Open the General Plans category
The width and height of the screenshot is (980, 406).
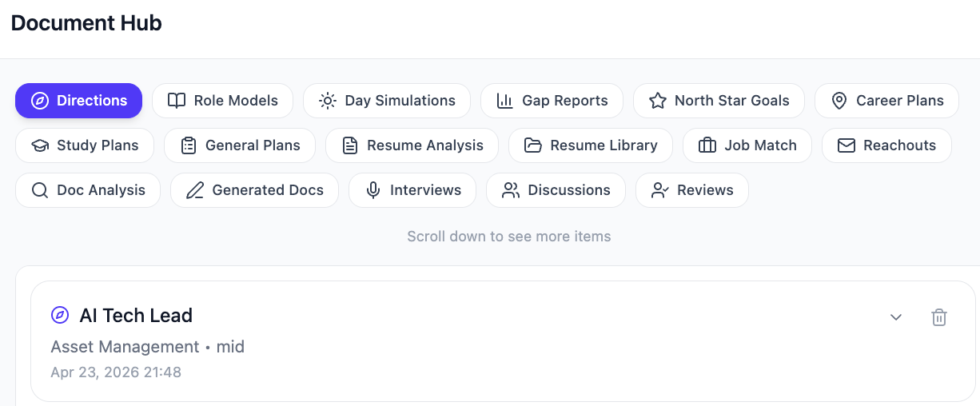click(x=240, y=145)
